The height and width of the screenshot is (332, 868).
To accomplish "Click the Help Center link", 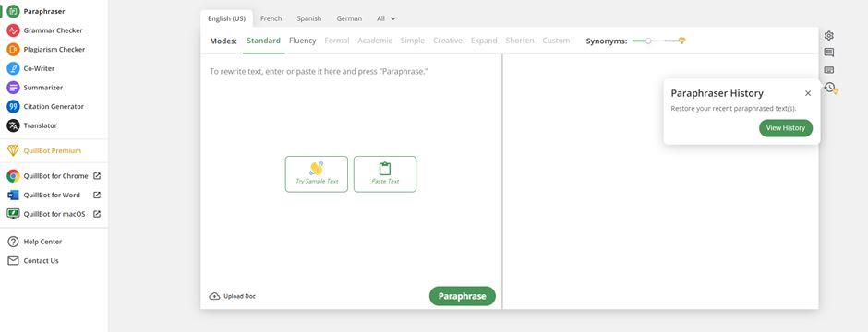I will coord(42,242).
